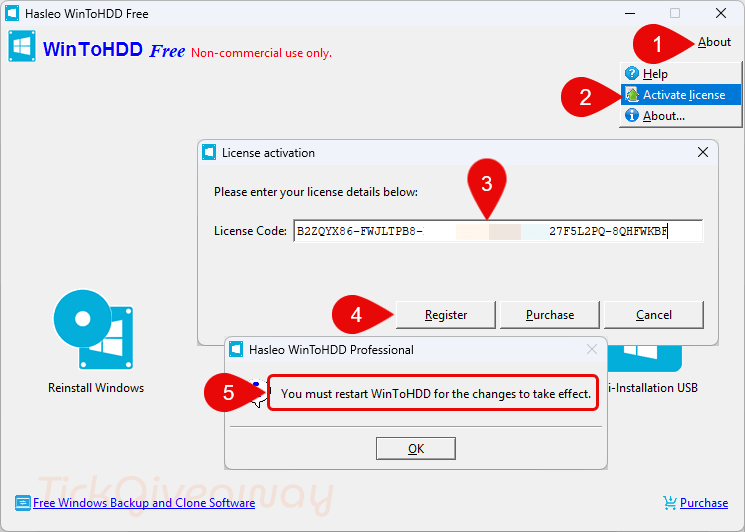Image resolution: width=745 pixels, height=532 pixels.
Task: Click the WinToHDD Professional dialog title icon
Action: click(x=236, y=350)
